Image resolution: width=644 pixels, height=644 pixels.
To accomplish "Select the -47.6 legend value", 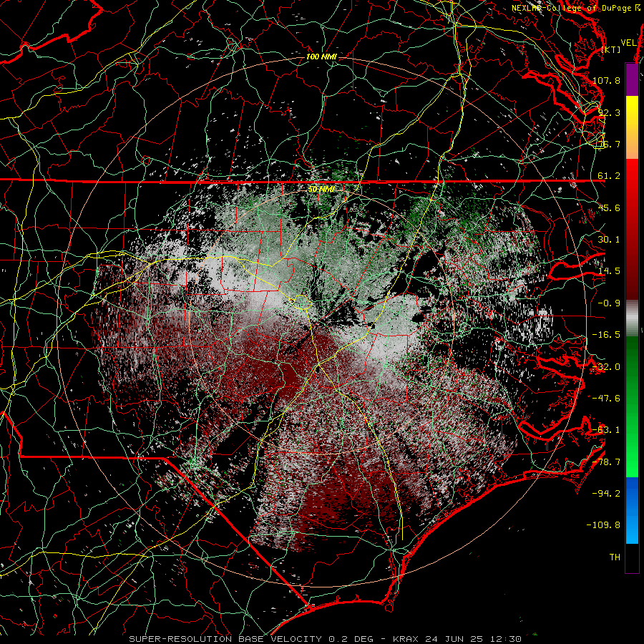I will pos(606,399).
